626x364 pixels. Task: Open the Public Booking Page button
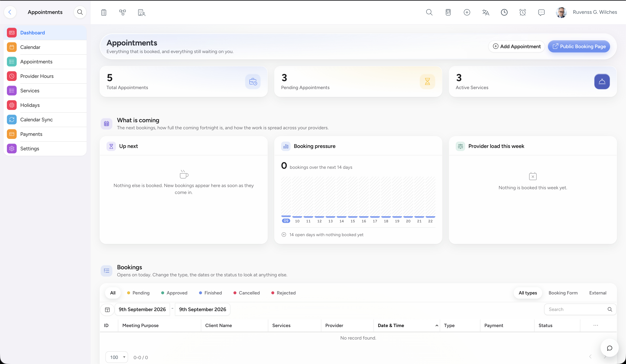579,46
